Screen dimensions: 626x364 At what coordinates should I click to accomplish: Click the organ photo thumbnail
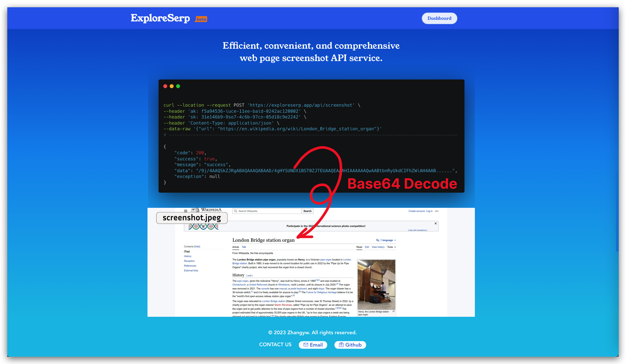(376, 285)
